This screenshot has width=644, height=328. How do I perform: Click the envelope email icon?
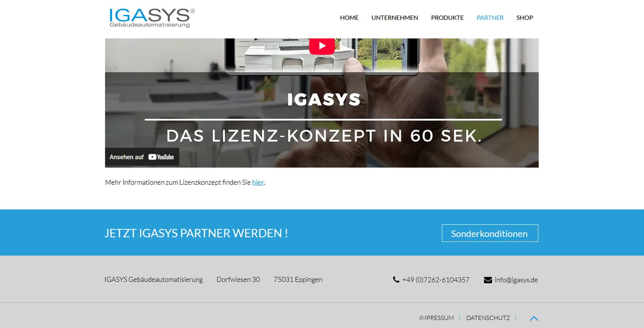[488, 280]
